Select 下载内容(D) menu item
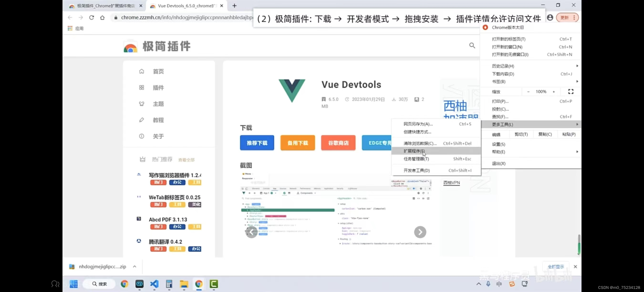Image resolution: width=644 pixels, height=292 pixels. coord(530,74)
